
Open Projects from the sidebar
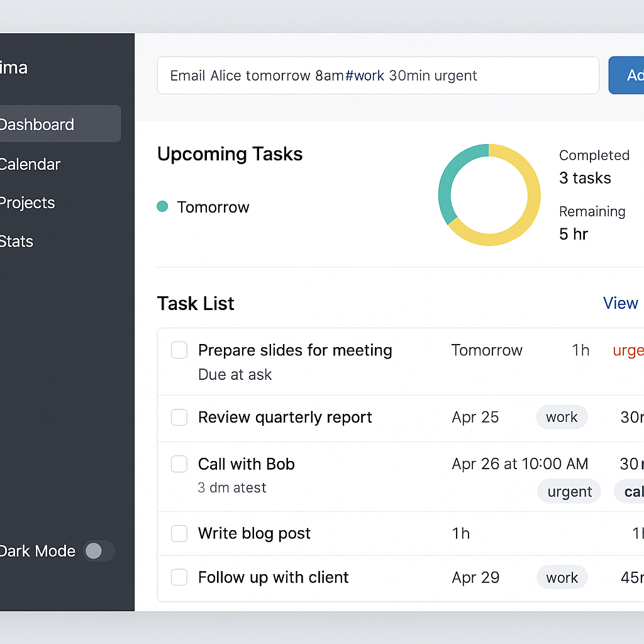28,203
